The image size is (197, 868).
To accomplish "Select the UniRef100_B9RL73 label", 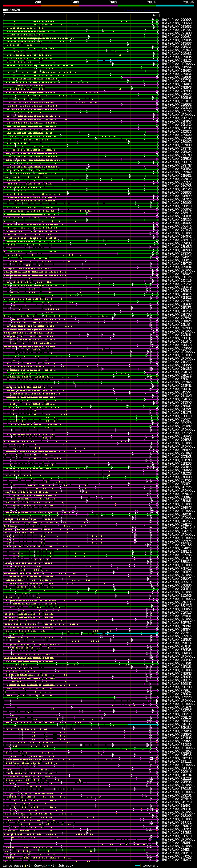I will coord(177,345).
